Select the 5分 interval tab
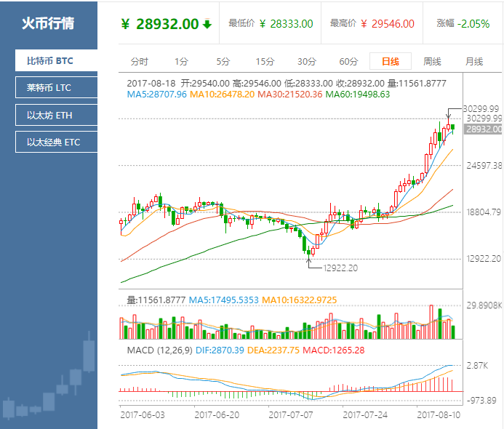Viewport: 504px width, 429px height. tap(223, 61)
